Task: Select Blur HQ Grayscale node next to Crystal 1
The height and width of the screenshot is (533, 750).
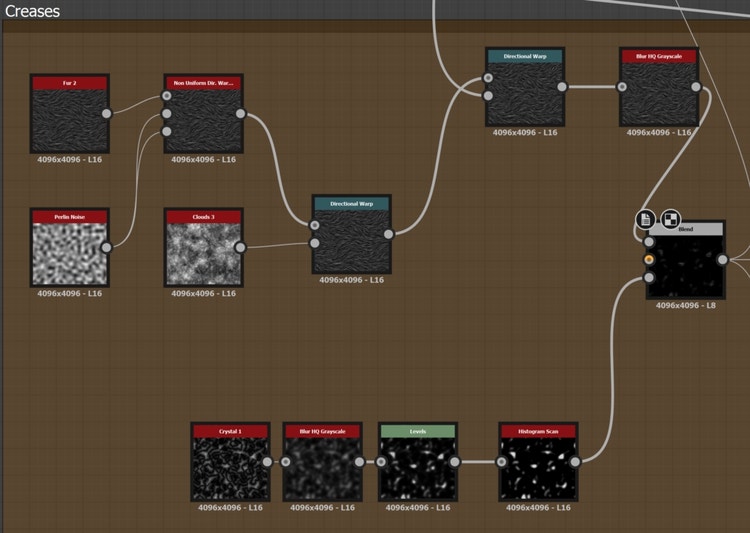Action: 322,462
